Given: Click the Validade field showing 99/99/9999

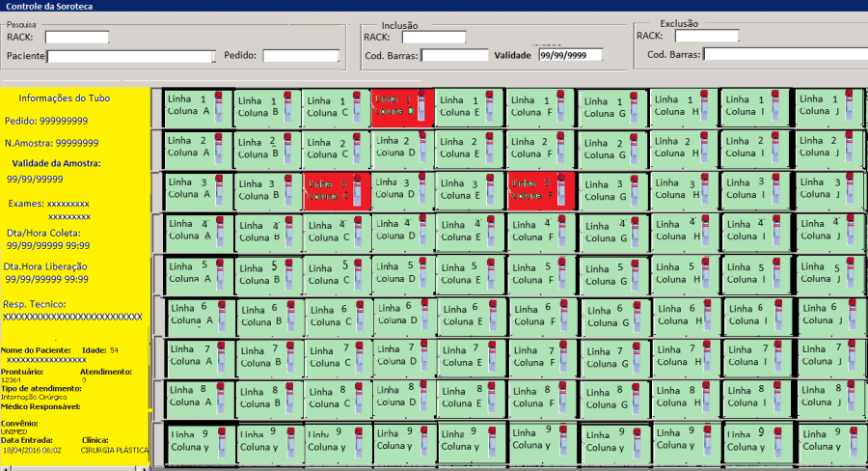Looking at the screenshot, I should pos(571,55).
